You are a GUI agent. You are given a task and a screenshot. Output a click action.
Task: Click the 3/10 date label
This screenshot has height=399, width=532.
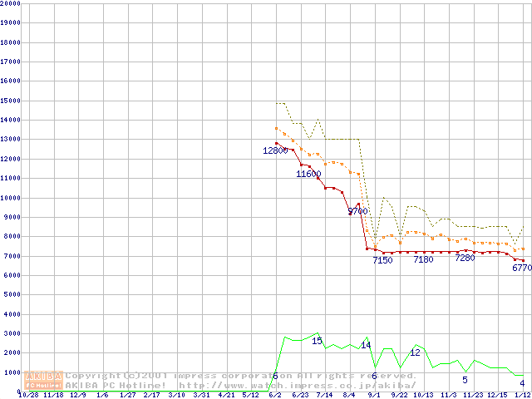pyautogui.click(x=177, y=396)
